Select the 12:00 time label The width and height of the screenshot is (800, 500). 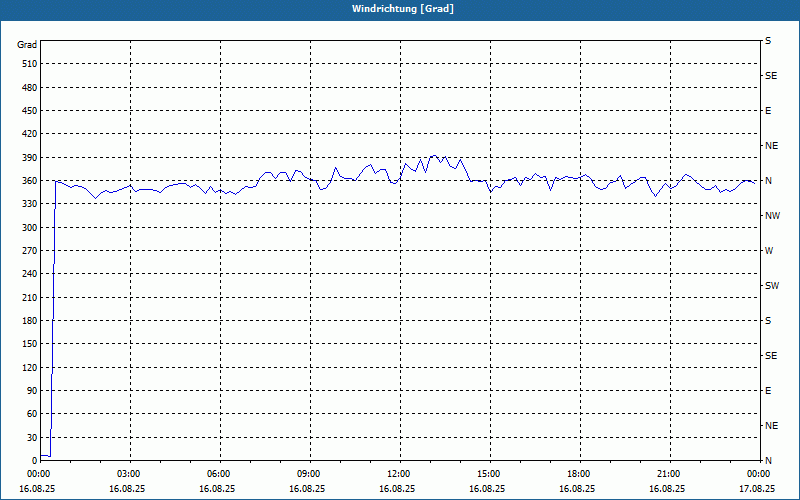coord(398,474)
